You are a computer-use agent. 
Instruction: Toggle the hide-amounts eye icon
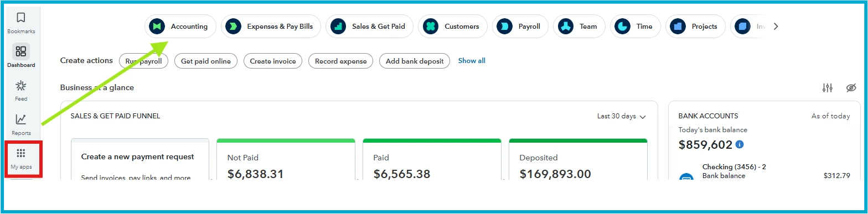[851, 88]
